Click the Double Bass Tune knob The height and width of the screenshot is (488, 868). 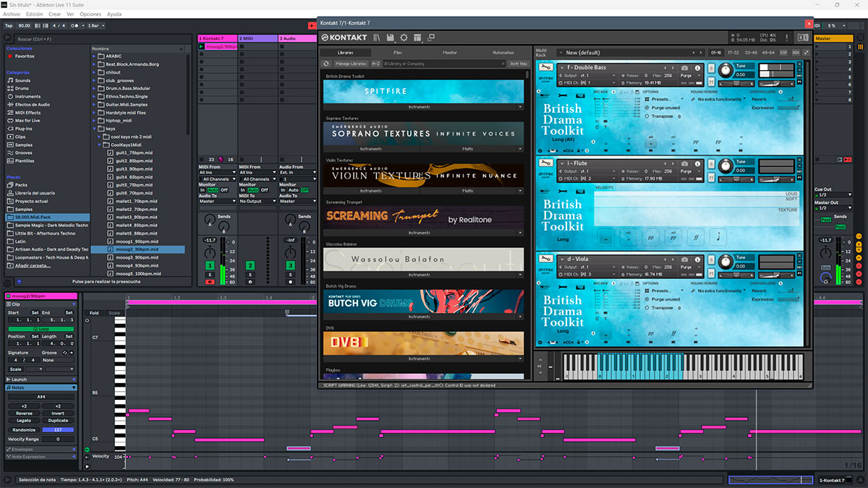(726, 72)
